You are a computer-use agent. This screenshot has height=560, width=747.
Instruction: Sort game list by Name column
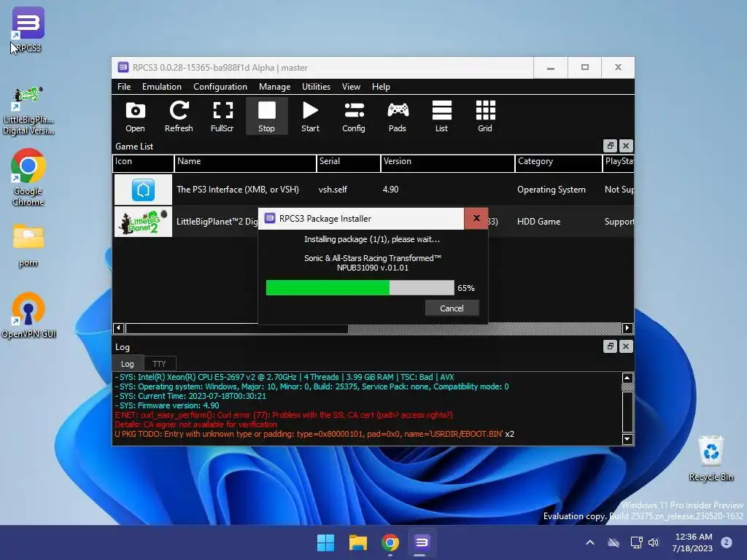click(245, 163)
